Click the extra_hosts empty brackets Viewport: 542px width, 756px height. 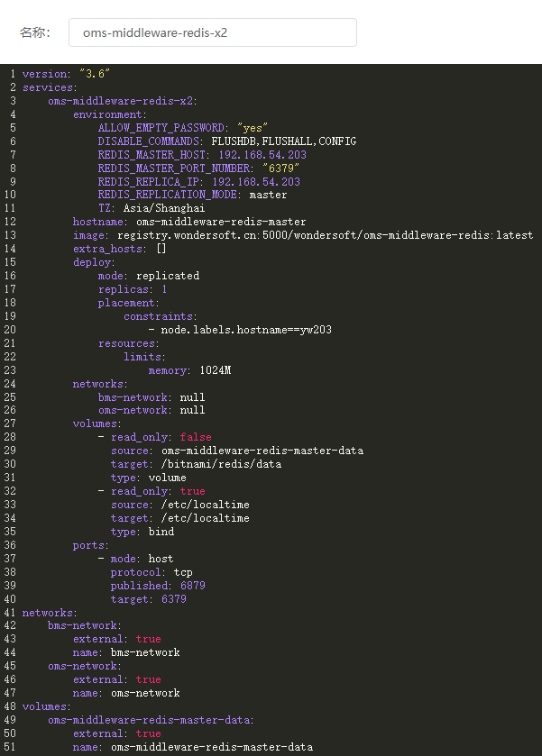coord(161,249)
